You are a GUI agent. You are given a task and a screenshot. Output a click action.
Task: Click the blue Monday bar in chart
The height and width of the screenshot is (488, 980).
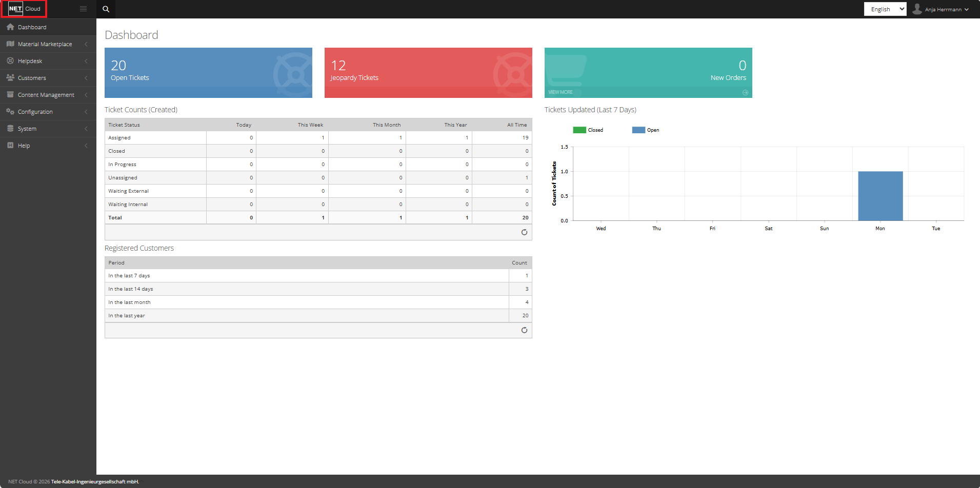[x=880, y=196]
